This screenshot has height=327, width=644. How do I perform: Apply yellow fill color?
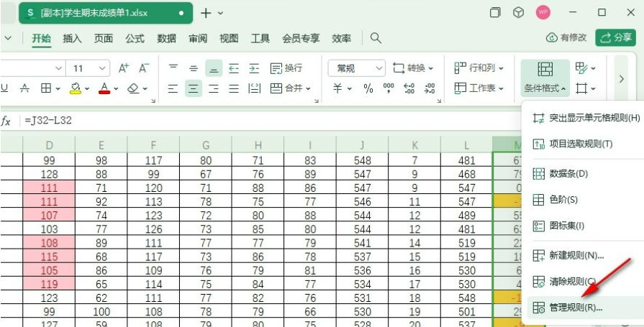coord(75,88)
